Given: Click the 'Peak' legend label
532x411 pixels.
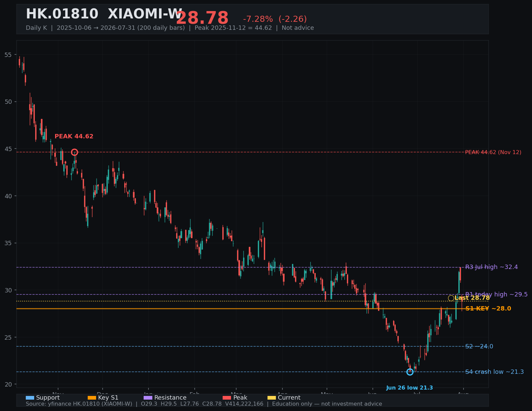Looking at the screenshot, I should (240, 398).
